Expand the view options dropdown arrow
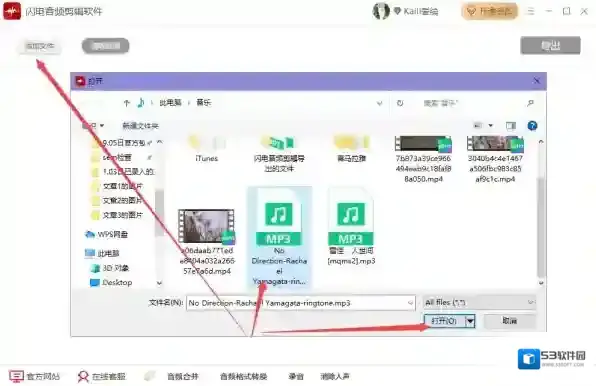The width and height of the screenshot is (596, 386). [491, 125]
